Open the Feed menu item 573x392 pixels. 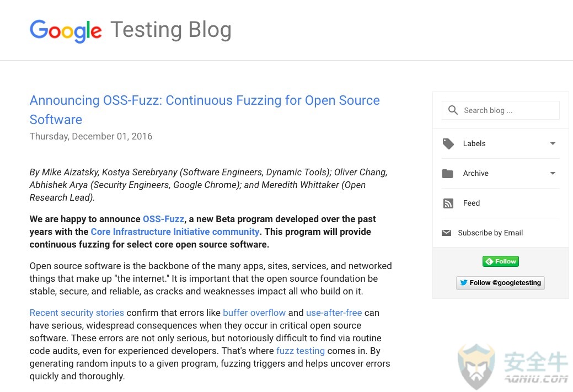[500, 203]
